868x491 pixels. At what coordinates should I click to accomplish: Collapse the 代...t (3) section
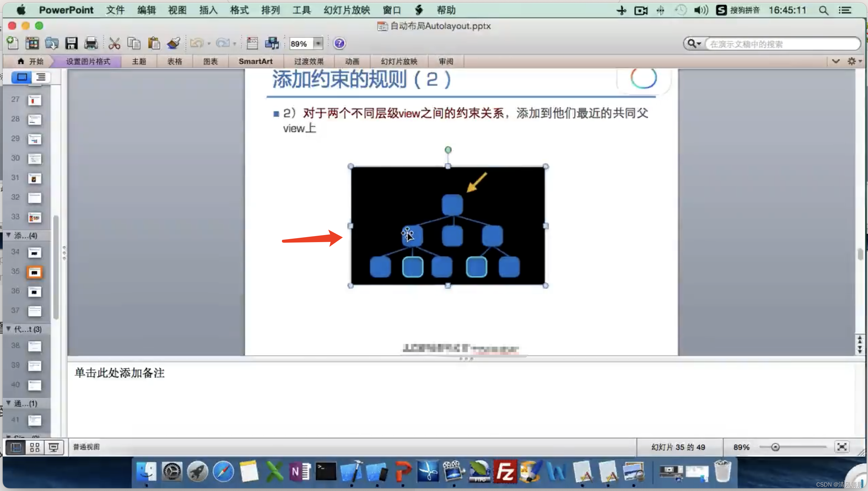[9, 329]
